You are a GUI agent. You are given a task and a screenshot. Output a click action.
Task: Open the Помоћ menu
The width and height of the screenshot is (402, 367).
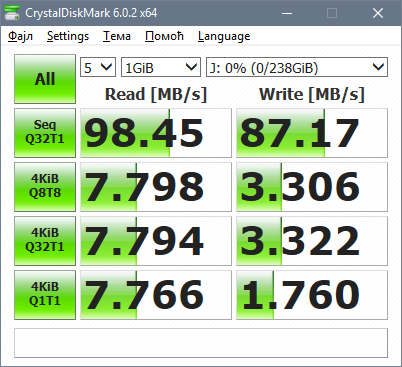[x=164, y=36]
